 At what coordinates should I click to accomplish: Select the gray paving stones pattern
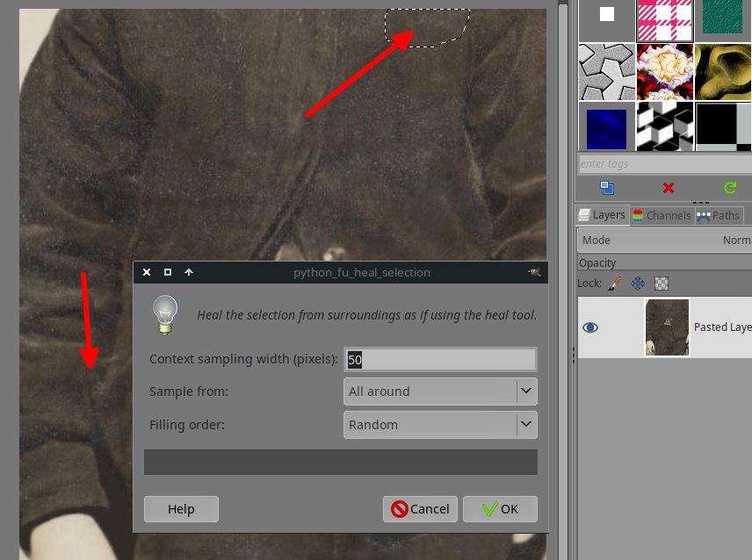coord(607,72)
